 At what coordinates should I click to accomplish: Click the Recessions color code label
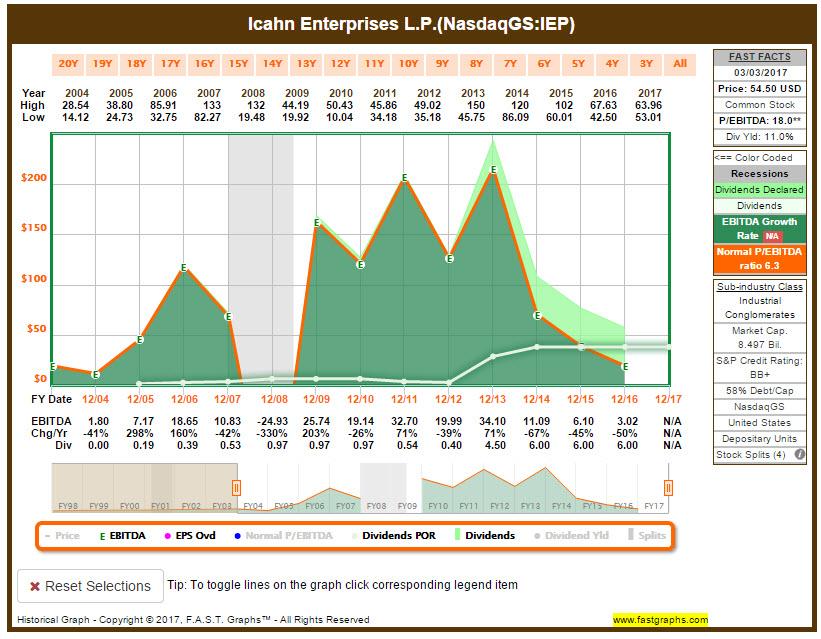point(760,174)
